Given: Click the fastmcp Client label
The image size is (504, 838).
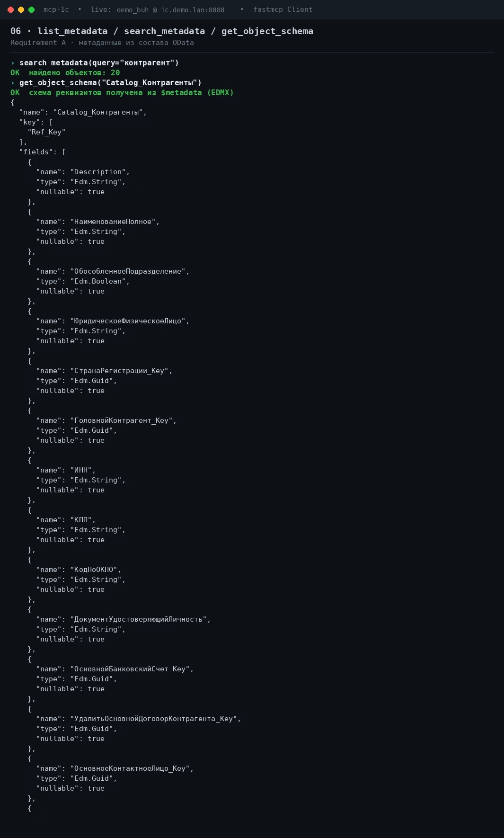Looking at the screenshot, I should (283, 9).
